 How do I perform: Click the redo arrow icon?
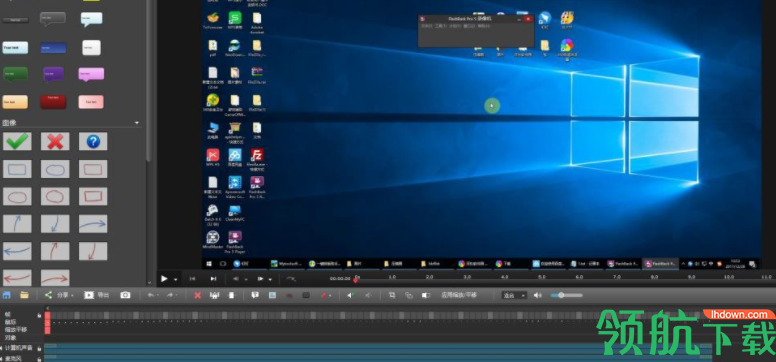170,295
